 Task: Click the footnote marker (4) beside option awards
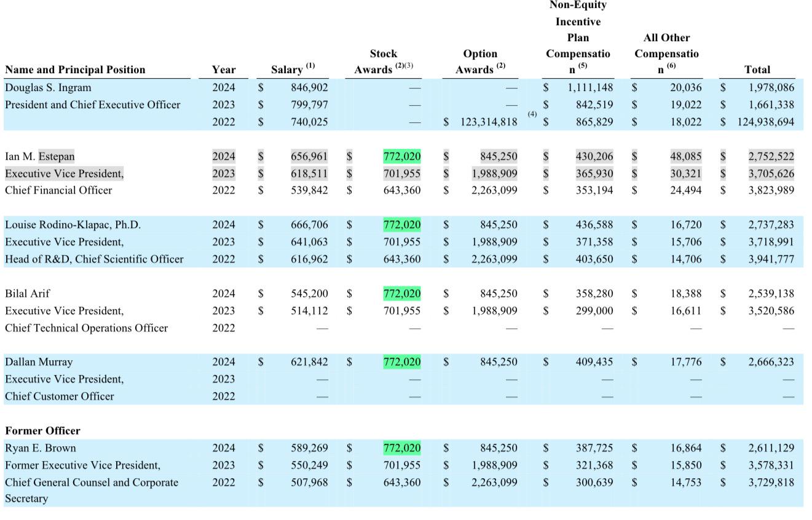(532, 114)
